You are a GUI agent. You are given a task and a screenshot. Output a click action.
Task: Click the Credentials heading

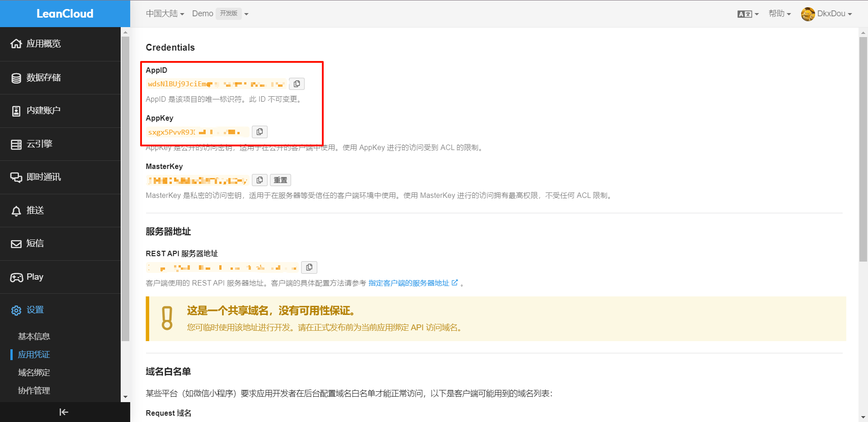click(x=170, y=47)
